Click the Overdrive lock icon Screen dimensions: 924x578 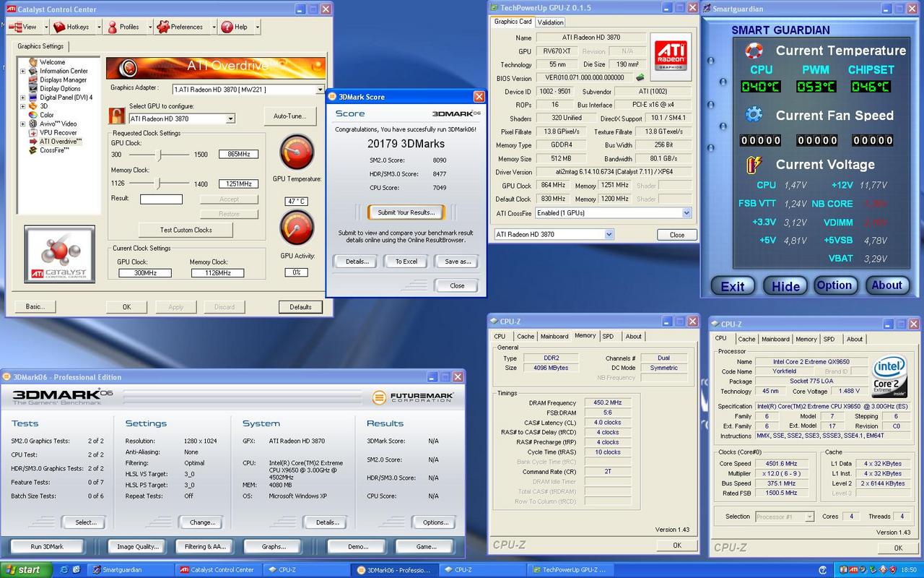coord(117,115)
